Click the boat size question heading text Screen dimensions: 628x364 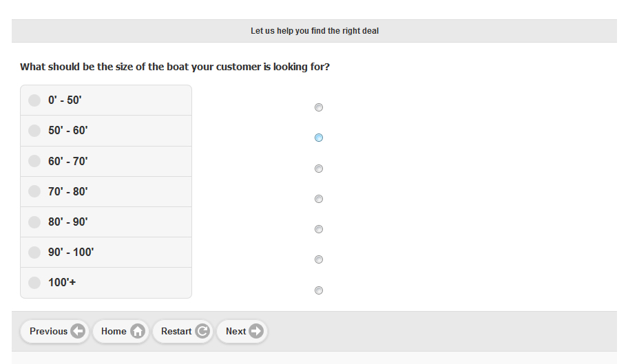coord(175,67)
